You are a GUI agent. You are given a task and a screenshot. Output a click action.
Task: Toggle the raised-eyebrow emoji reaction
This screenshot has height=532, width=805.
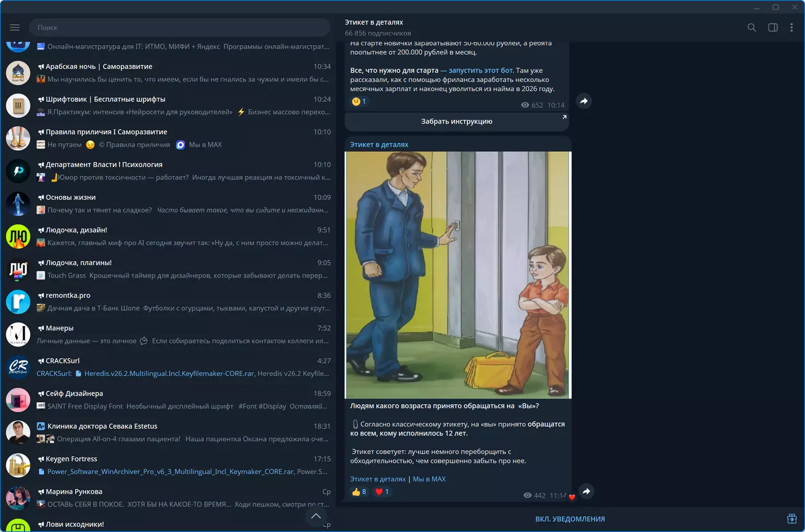tap(359, 101)
